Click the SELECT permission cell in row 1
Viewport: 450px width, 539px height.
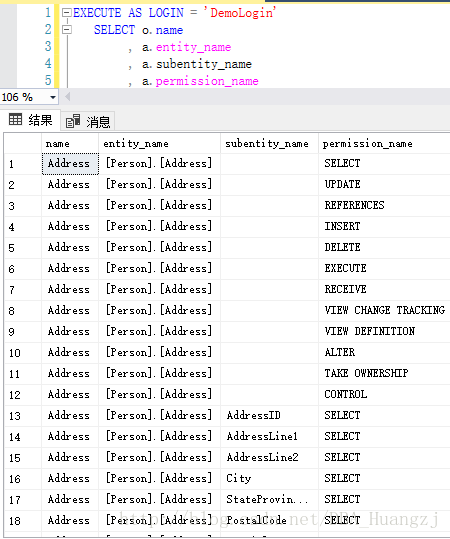pyautogui.click(x=384, y=164)
